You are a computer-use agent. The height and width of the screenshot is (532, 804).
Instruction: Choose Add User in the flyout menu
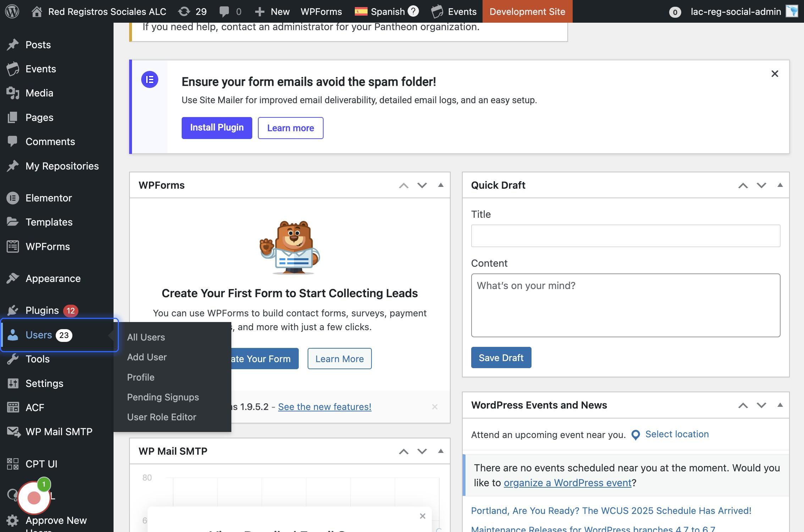click(147, 357)
